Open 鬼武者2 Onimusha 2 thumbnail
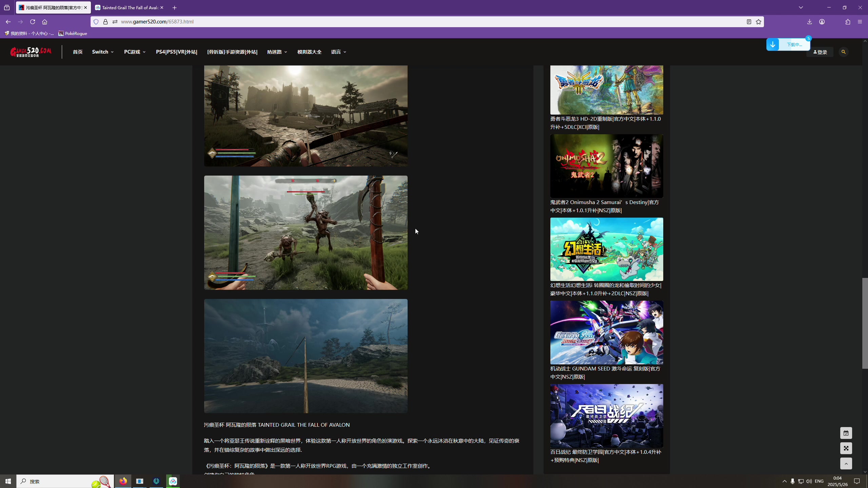The height and width of the screenshot is (488, 868). [607, 166]
